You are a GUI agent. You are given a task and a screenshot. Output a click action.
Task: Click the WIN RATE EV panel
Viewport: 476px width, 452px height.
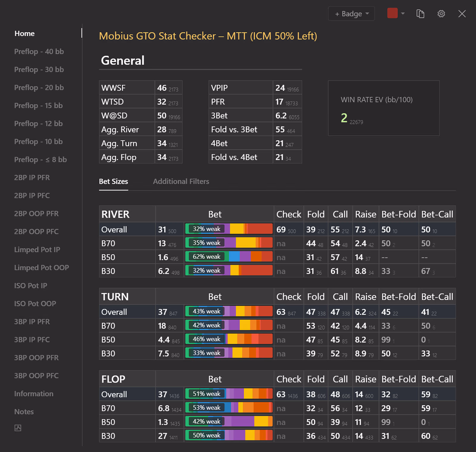pos(383,108)
